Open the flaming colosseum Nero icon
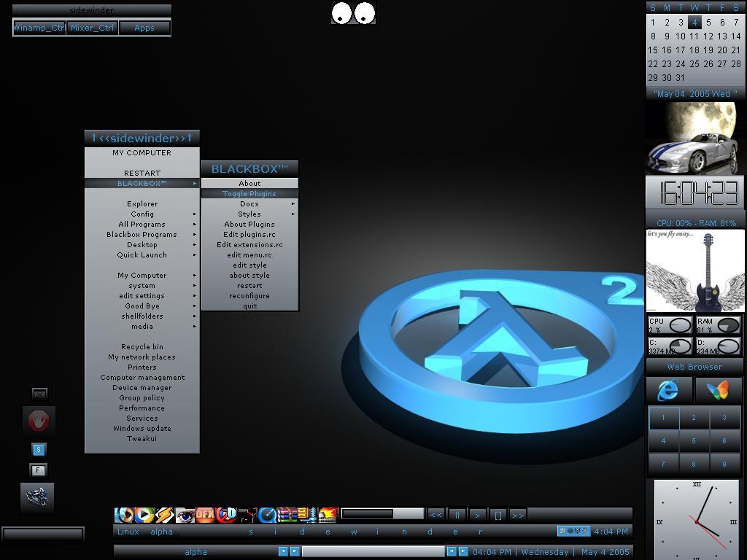747x560 pixels. point(328,515)
